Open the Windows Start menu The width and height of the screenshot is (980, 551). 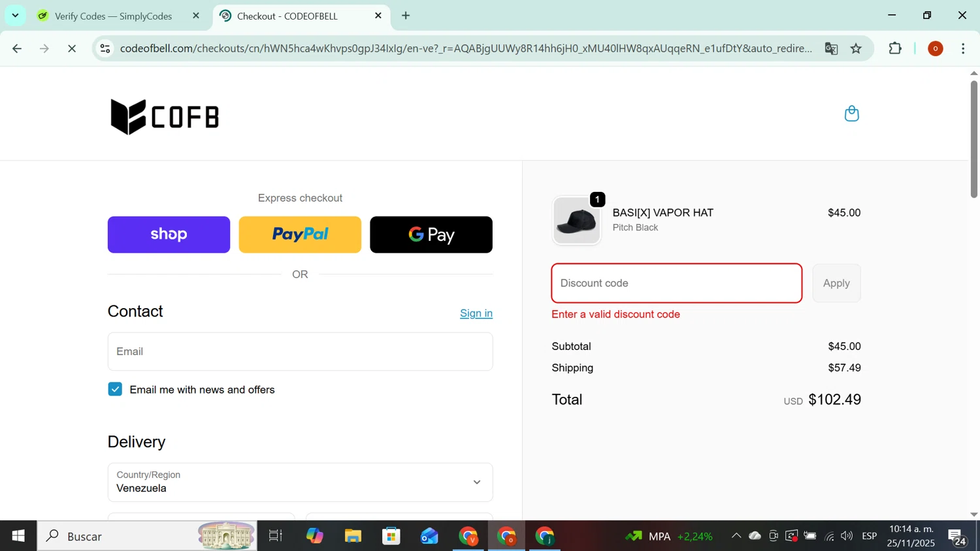tap(18, 536)
